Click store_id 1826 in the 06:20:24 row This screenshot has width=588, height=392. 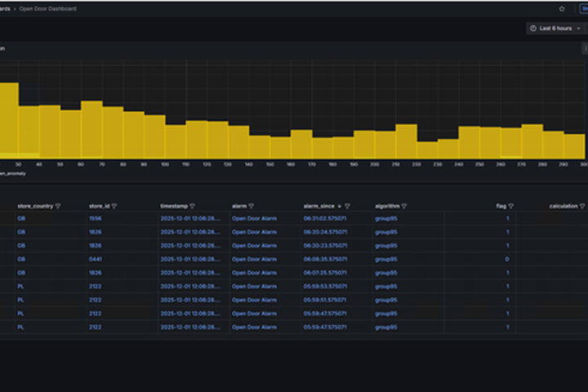coord(96,232)
